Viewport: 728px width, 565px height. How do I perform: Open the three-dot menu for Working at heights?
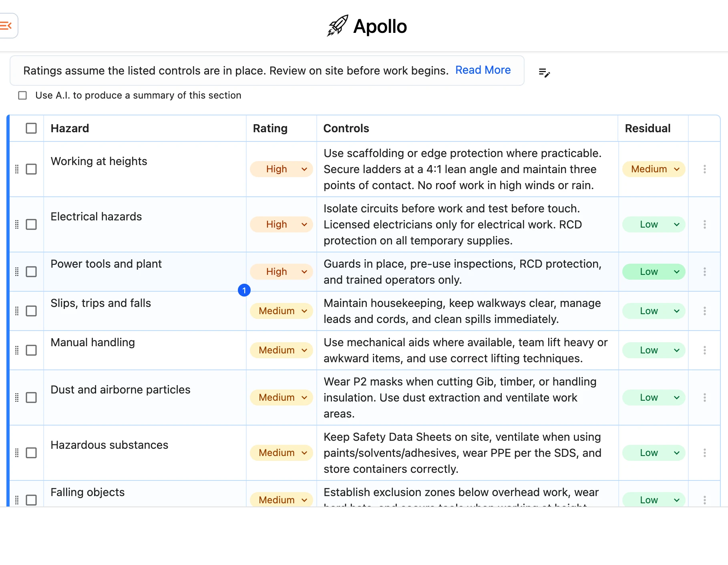pyautogui.click(x=704, y=169)
